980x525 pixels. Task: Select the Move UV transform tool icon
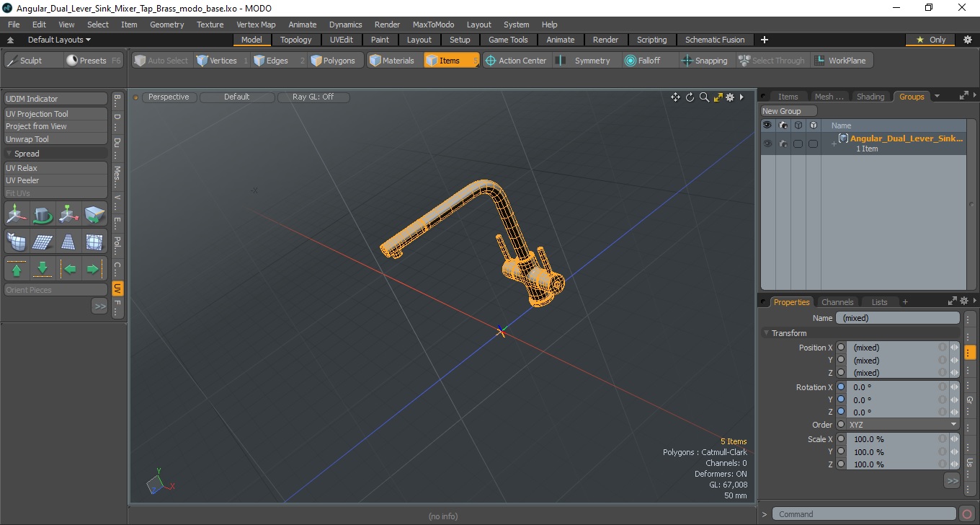pos(17,214)
